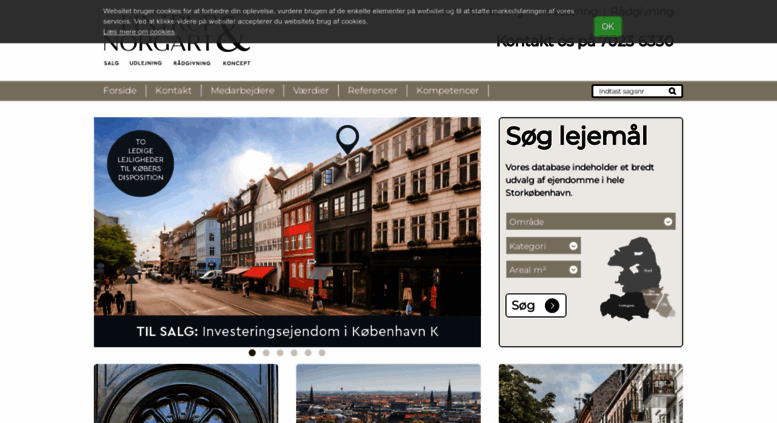Click the magnifier search icon

pos(672,91)
